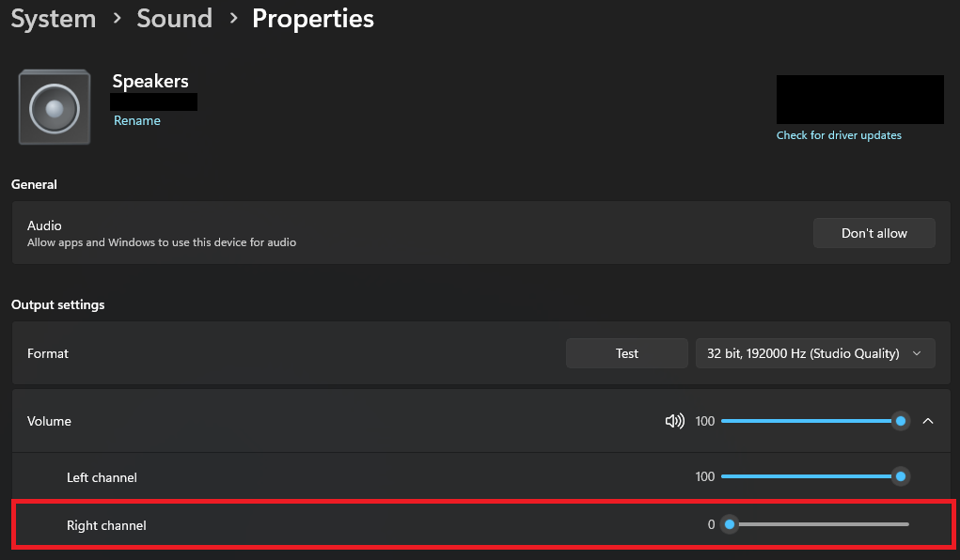Click the Right channel value 0
The image size is (960, 560).
(712, 524)
